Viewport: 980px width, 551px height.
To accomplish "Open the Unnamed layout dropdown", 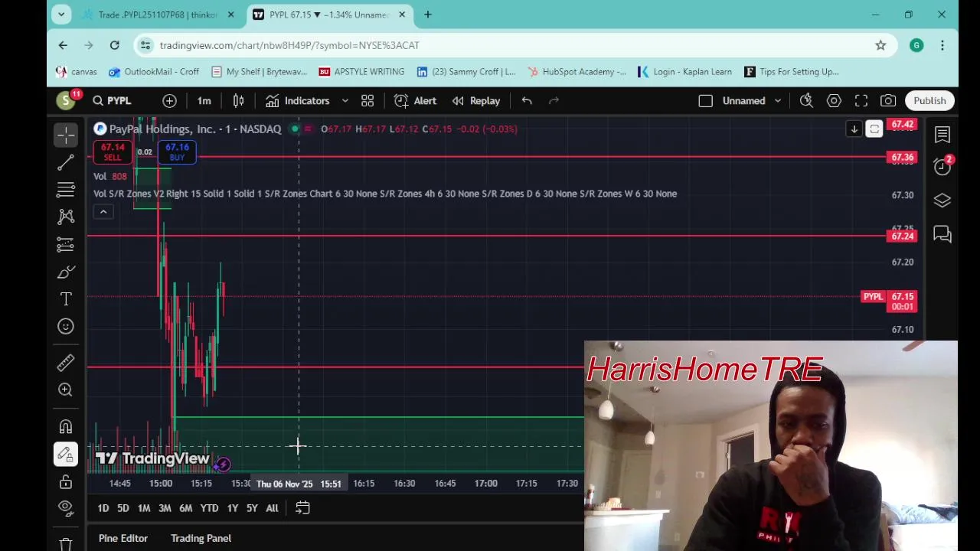I will (x=752, y=100).
